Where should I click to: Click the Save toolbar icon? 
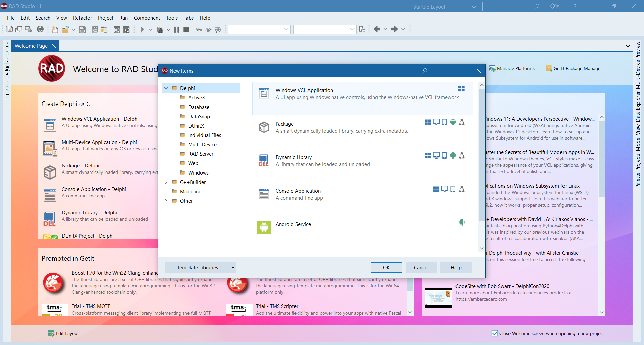coord(82,30)
